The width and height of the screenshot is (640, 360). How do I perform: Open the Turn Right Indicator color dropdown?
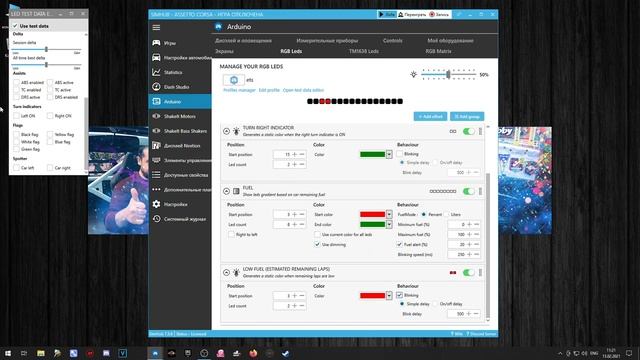(389, 154)
